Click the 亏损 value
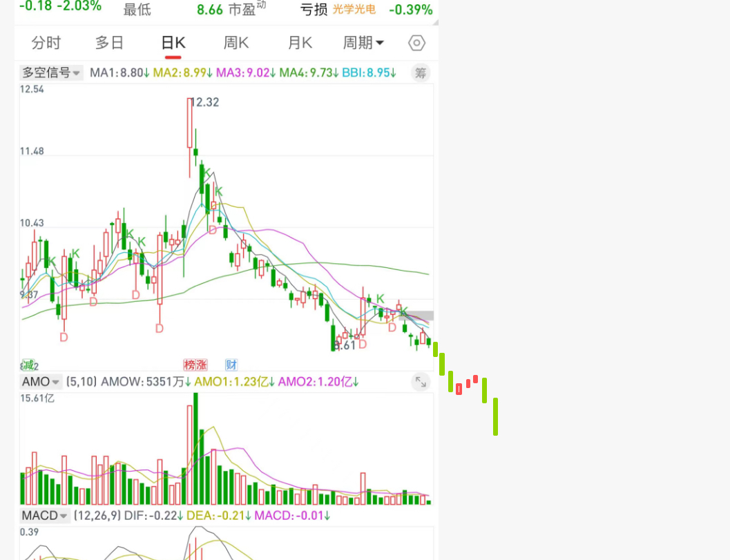730x560 pixels. 314,9
